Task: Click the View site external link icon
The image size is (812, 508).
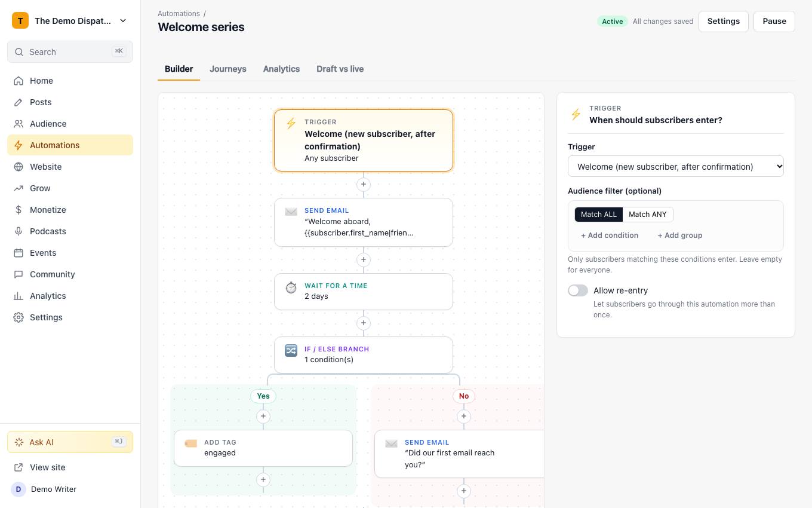Action: click(19, 467)
